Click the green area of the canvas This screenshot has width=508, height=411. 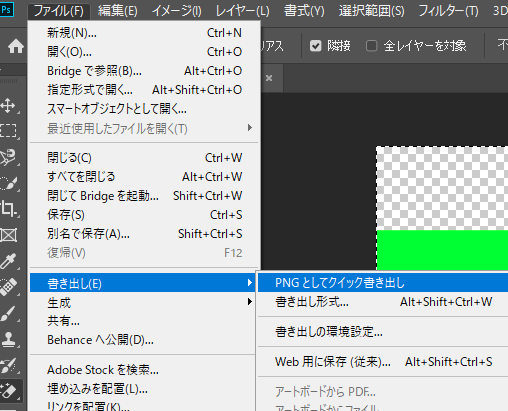point(442,250)
